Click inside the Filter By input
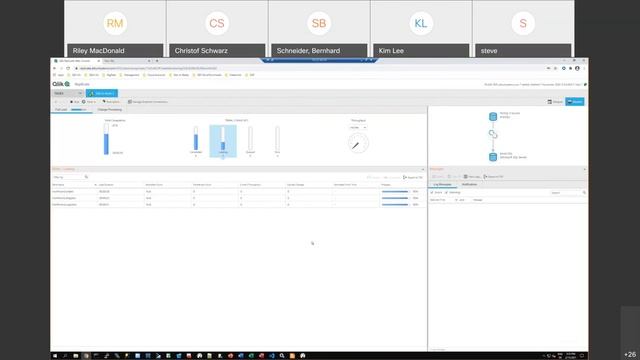The width and height of the screenshot is (640, 360). click(x=68, y=177)
